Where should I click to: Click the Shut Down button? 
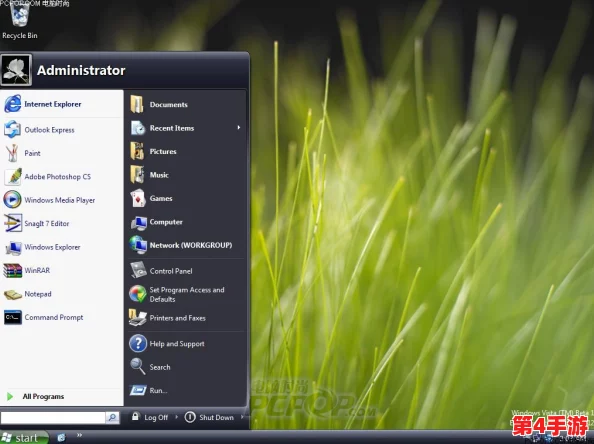coord(209,417)
